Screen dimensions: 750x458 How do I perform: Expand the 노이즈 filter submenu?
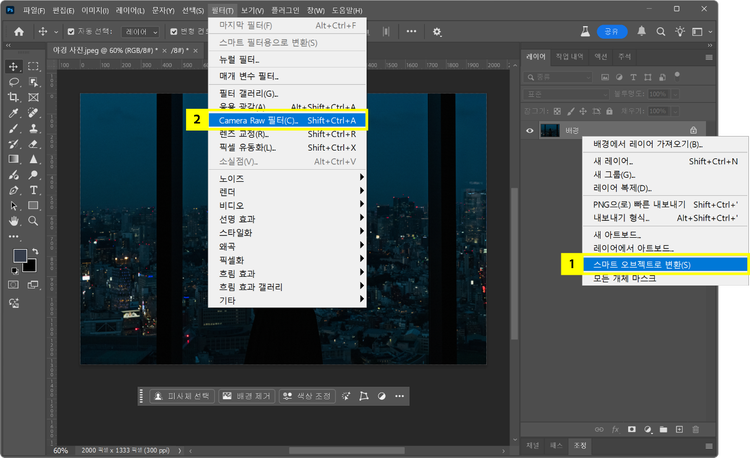click(287, 178)
